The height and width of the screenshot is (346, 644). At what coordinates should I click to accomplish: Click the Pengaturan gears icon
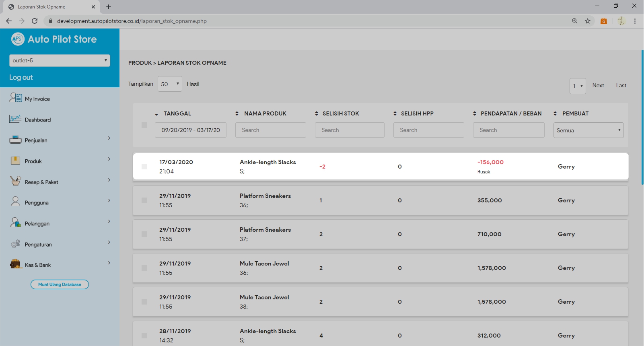(x=15, y=244)
